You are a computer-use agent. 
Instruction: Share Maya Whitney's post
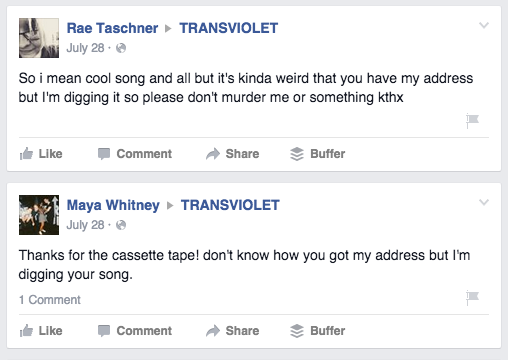[x=232, y=331]
